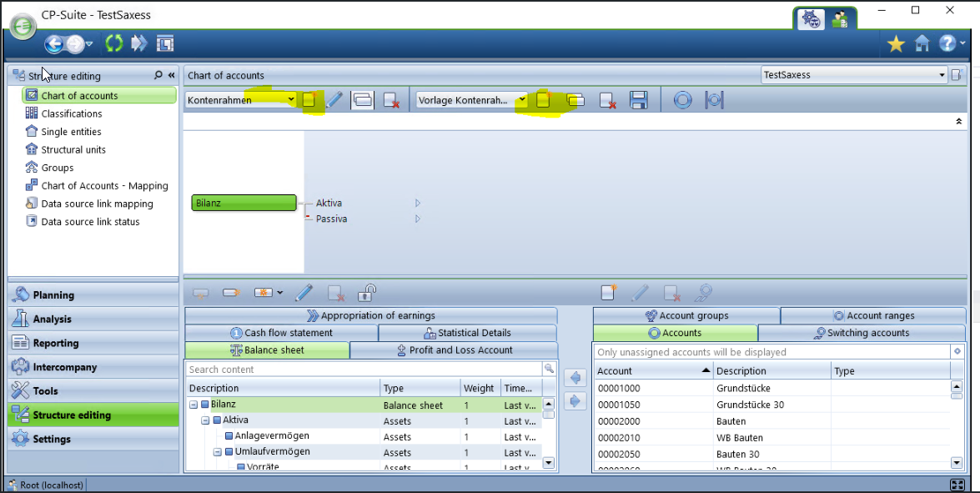Click the left arrow assign button
The height and width of the screenshot is (493, 980).
(x=575, y=378)
